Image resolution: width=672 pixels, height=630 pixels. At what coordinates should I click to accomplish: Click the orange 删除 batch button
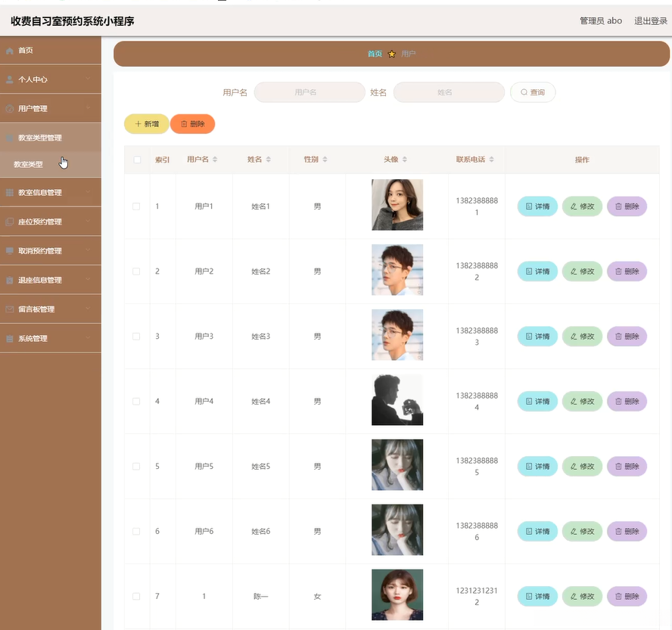click(192, 124)
